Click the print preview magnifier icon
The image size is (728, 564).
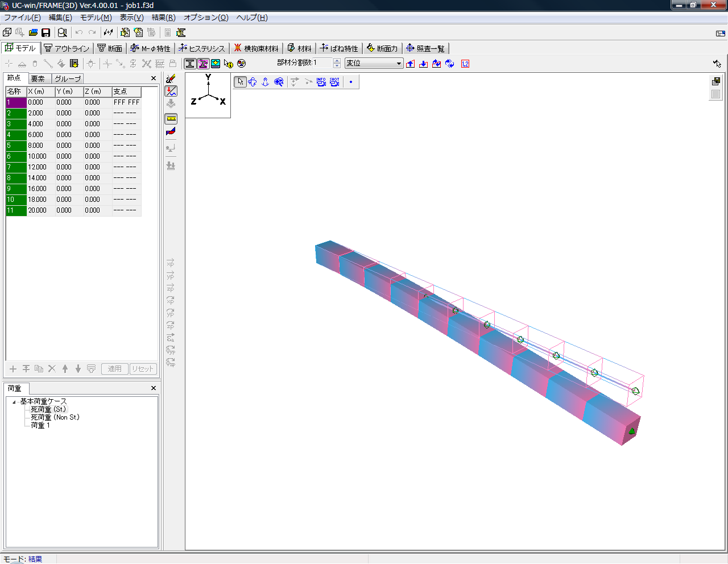[63, 33]
